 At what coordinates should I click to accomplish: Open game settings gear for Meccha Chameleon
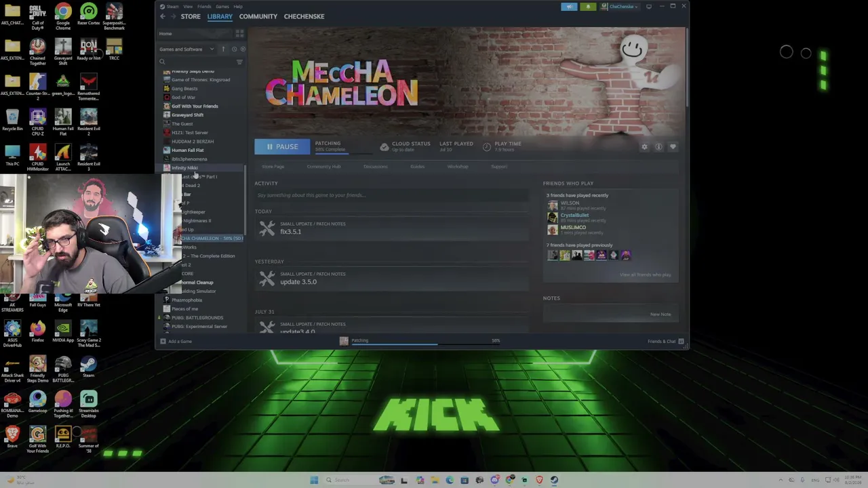coord(644,146)
